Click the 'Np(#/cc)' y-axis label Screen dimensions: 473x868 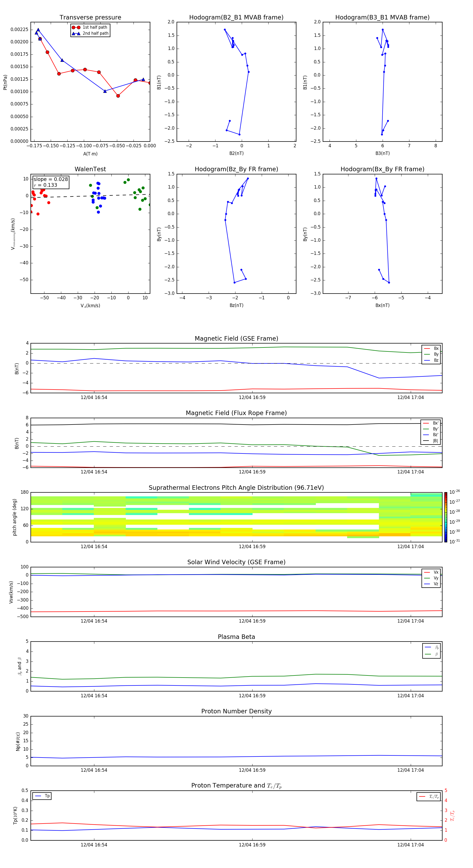18,741
